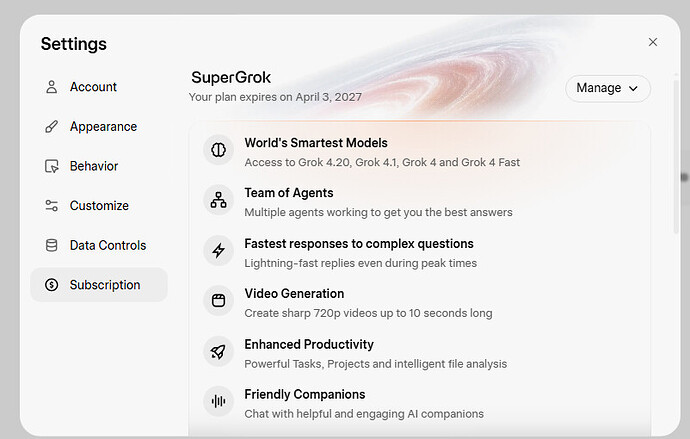Click the Team of Agents hierarchy icon
The image size is (690, 439).
point(218,200)
